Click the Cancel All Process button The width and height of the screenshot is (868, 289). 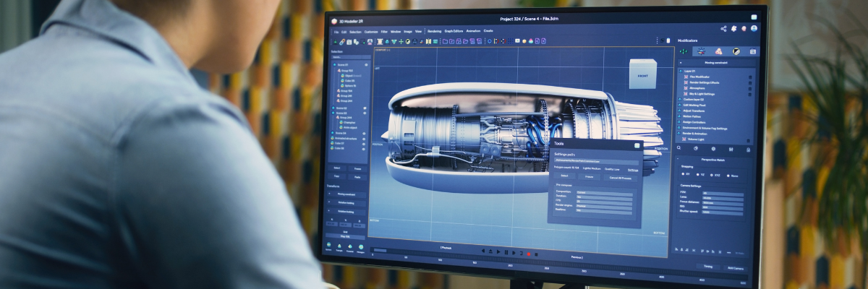coord(621,176)
